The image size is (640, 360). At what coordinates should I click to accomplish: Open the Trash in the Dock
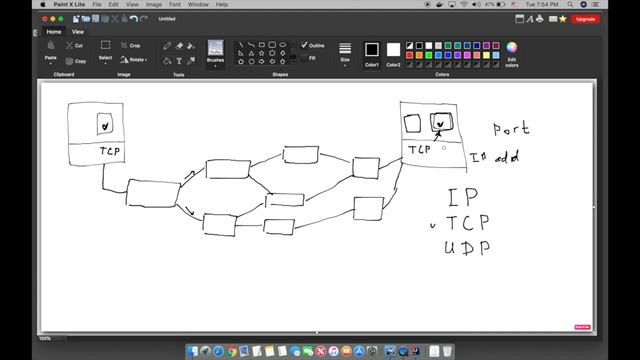point(447,351)
